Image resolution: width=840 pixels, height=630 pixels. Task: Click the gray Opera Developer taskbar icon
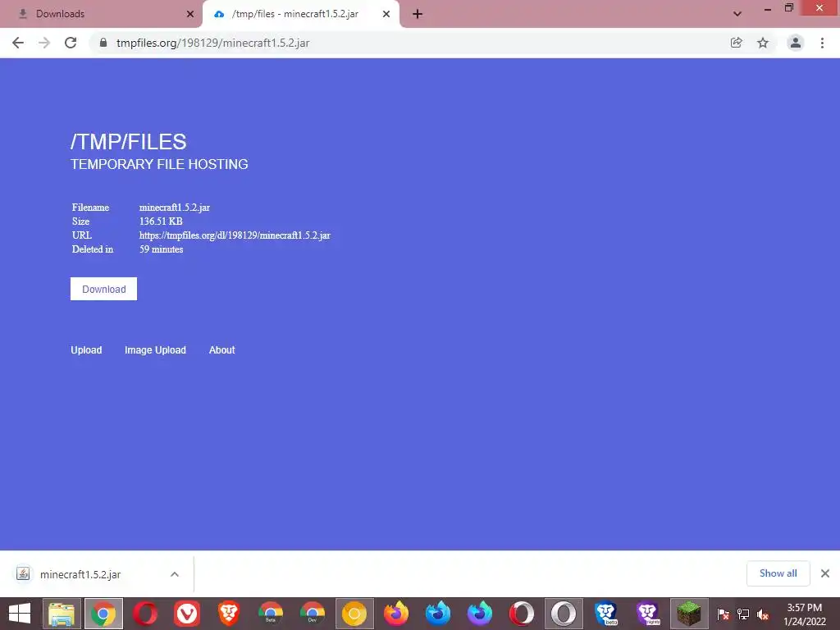[564, 614]
